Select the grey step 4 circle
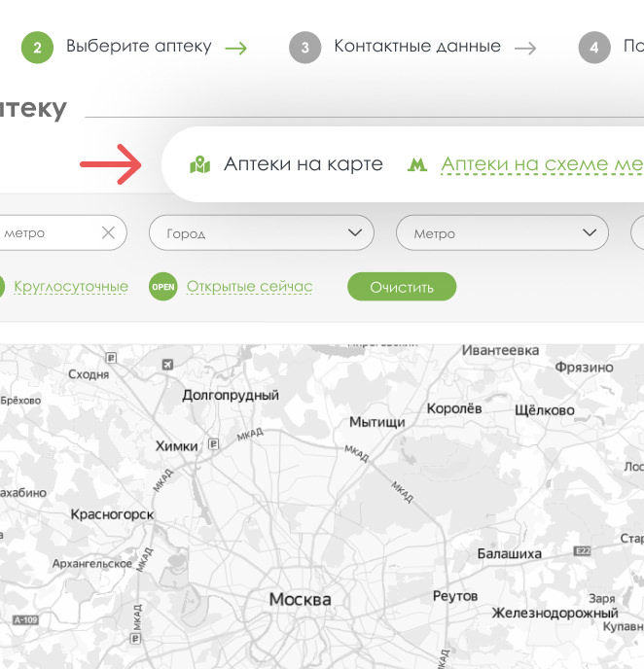644x669 pixels. pos(593,47)
